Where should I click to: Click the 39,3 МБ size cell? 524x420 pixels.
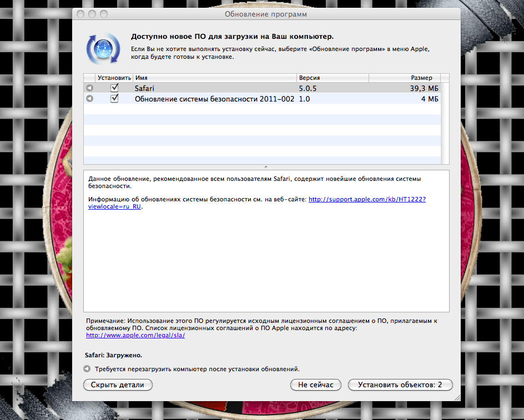pyautogui.click(x=424, y=88)
